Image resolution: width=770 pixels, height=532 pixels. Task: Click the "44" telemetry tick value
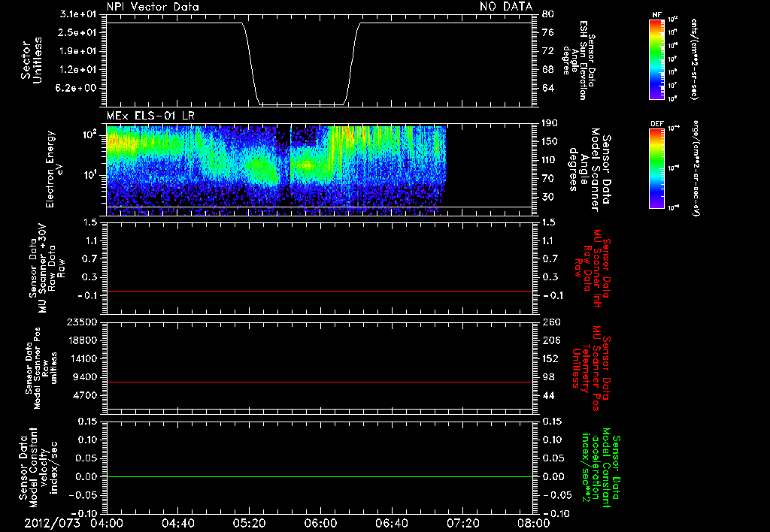click(x=547, y=395)
